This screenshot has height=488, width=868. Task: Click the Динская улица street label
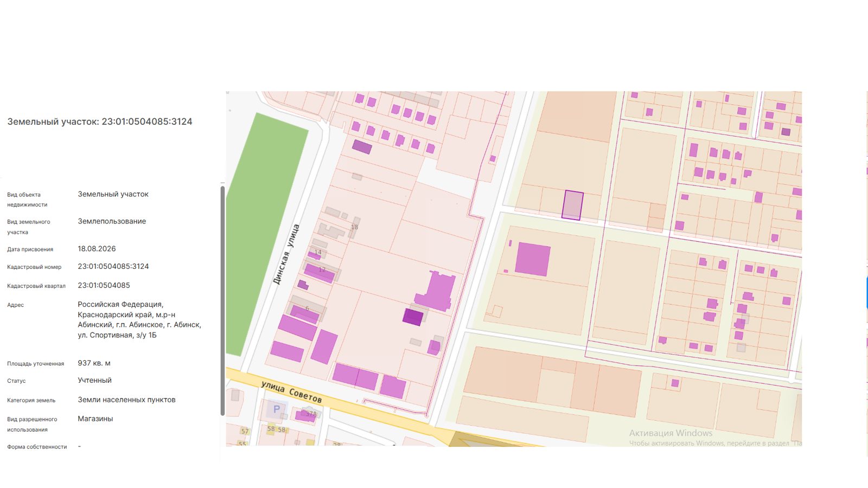[x=286, y=254]
